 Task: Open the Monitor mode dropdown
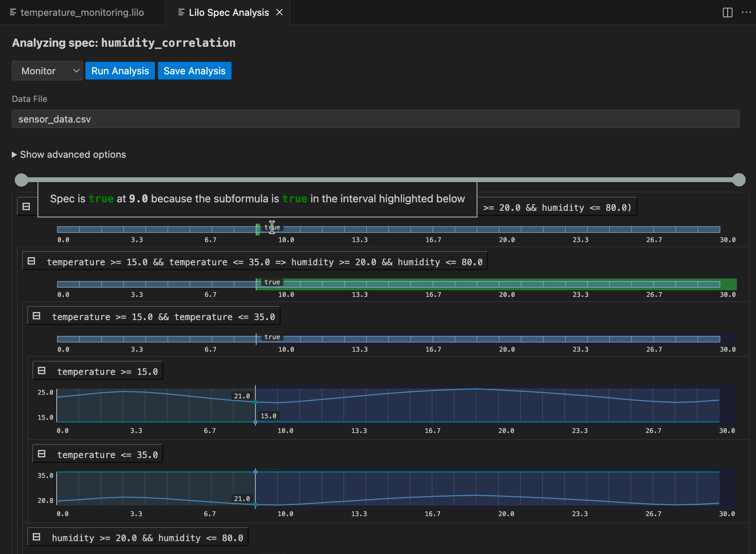pyautogui.click(x=47, y=71)
